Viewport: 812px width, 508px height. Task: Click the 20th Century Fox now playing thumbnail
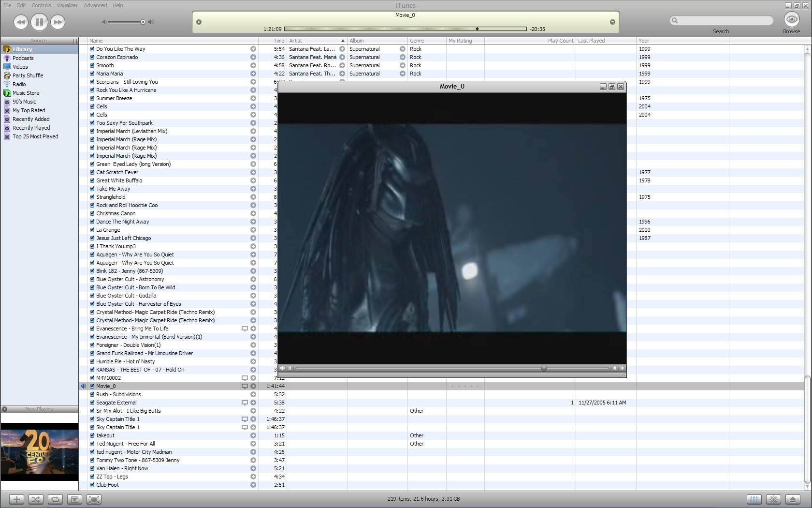[39, 452]
